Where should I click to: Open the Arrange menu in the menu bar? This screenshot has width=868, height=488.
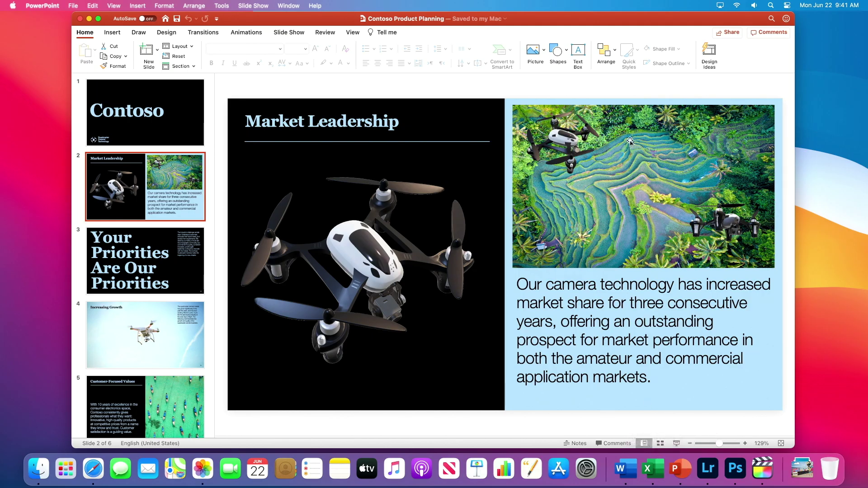193,5
